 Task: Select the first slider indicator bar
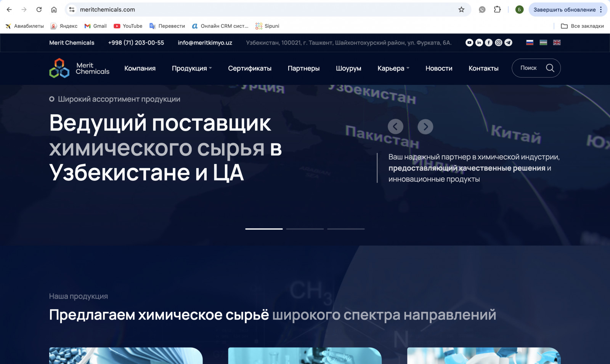264,229
